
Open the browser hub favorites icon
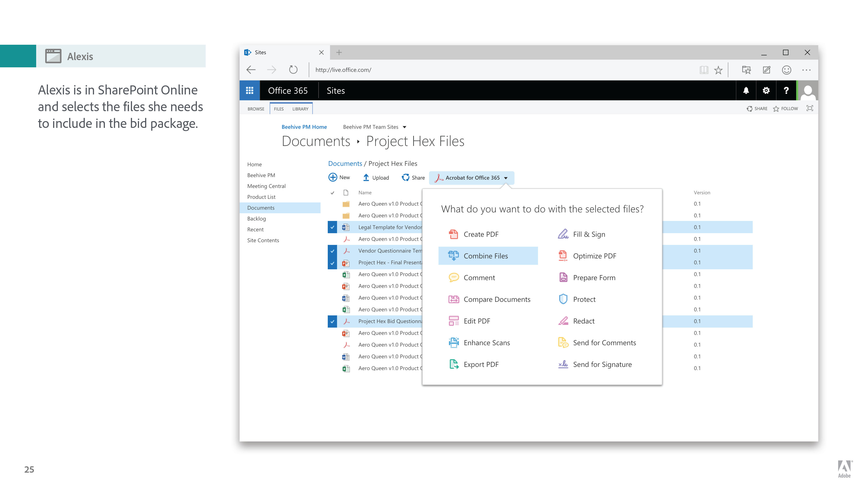click(746, 70)
